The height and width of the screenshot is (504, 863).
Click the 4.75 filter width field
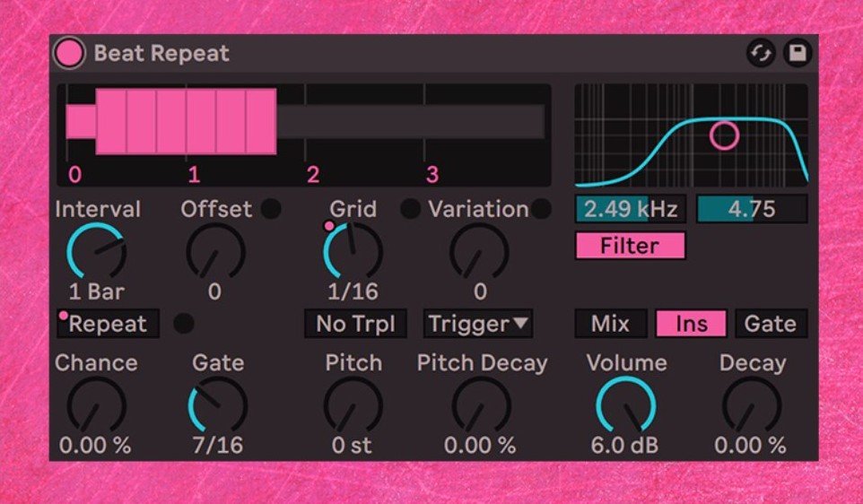pos(752,209)
